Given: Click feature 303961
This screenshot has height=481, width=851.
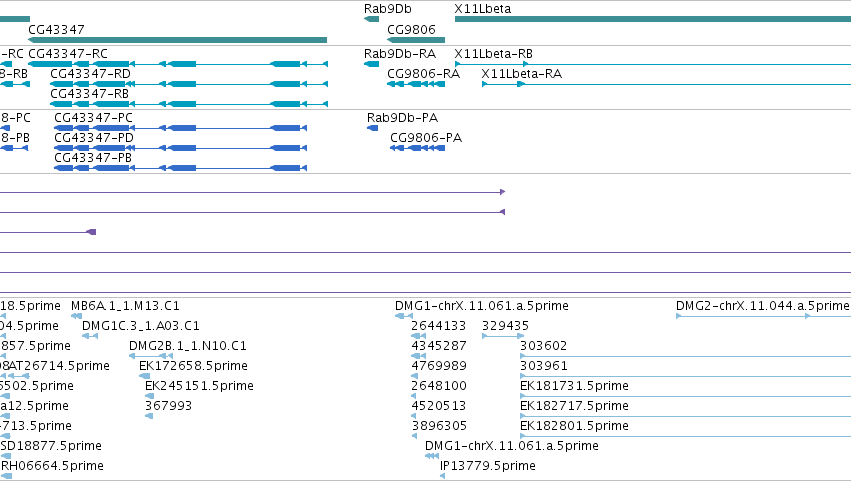Looking at the screenshot, I should [544, 366].
